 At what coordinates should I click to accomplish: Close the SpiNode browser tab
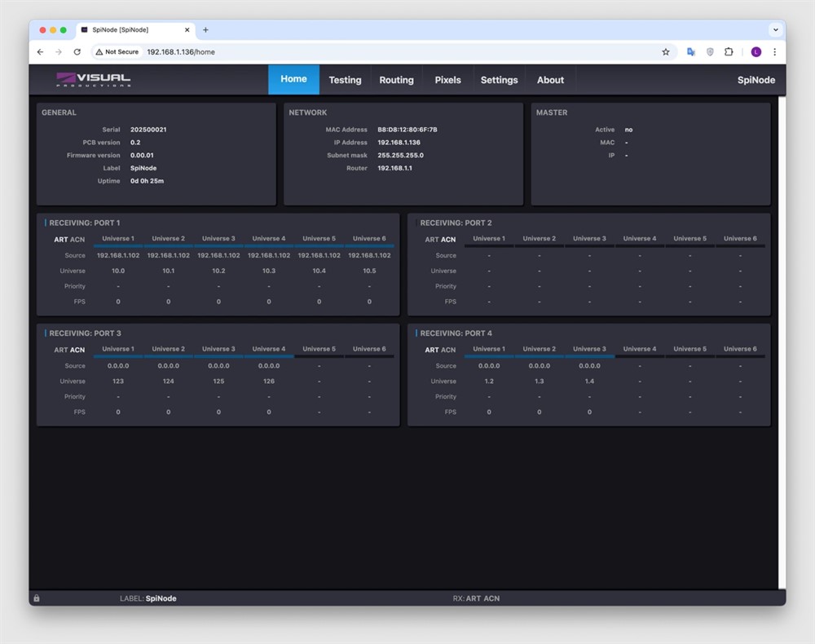[x=187, y=30]
